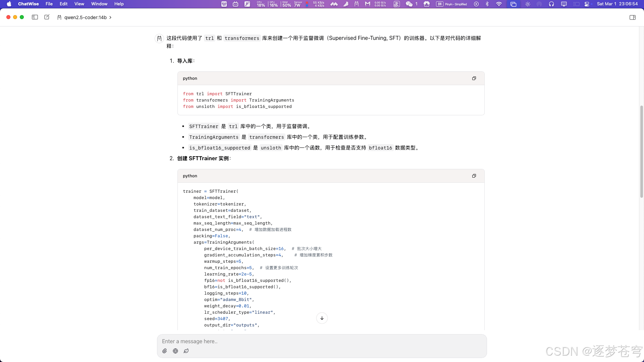
Task: Open Control Center from the menu bar
Action: point(587,4)
